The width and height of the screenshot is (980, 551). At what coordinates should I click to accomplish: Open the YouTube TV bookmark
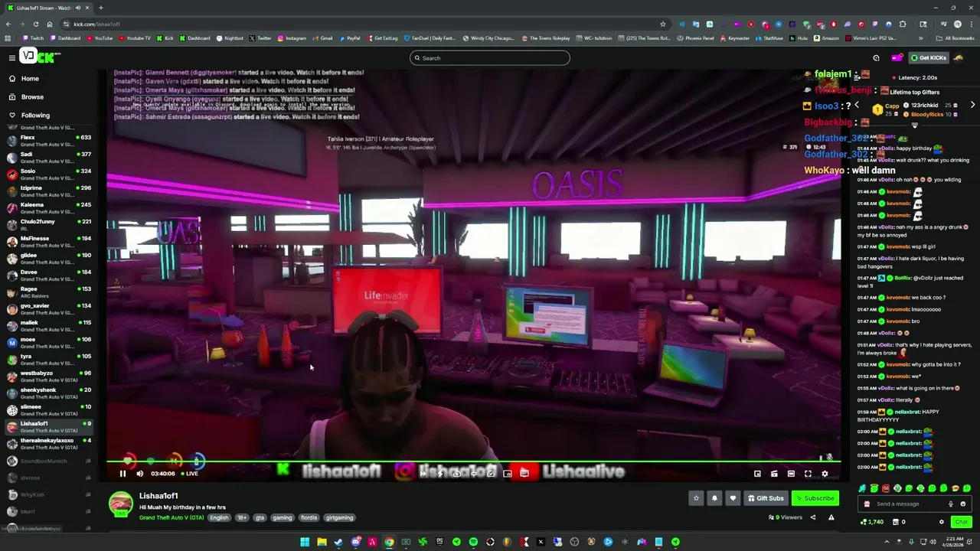tap(135, 37)
